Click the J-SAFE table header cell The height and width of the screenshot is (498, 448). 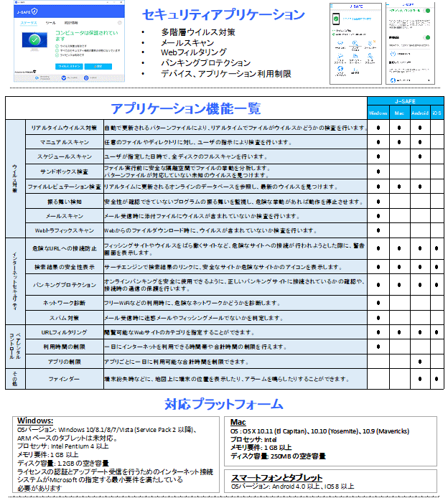click(406, 101)
